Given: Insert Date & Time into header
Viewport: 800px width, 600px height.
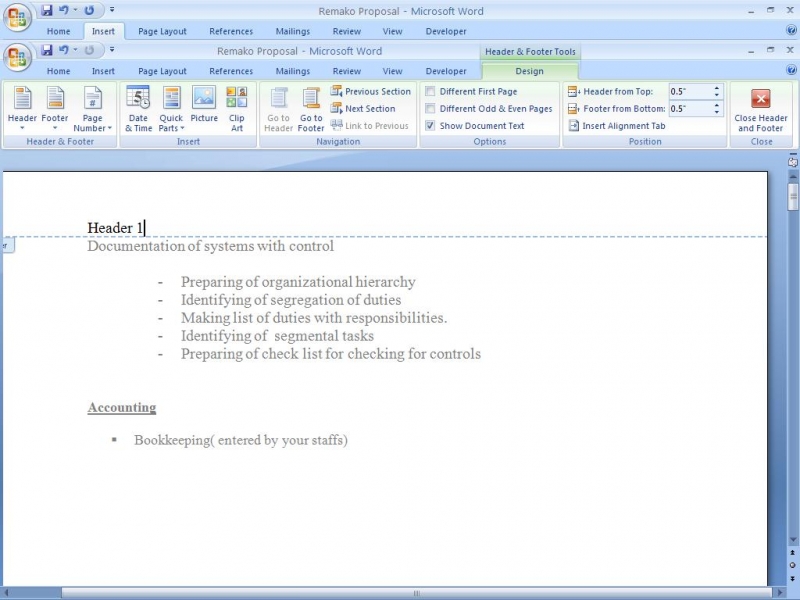Looking at the screenshot, I should pos(138,109).
